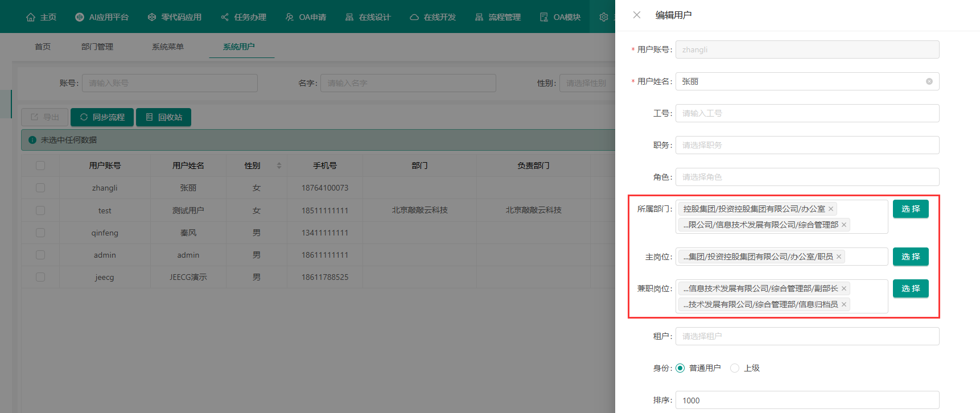The height and width of the screenshot is (413, 980).
Task: Open the OA申请 menu text in the top bar
Action: point(313,17)
